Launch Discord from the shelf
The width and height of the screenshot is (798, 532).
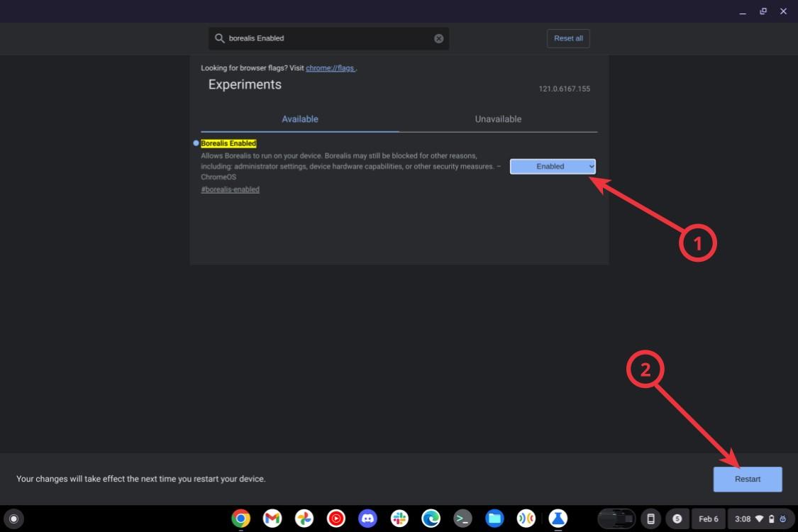coord(367,519)
